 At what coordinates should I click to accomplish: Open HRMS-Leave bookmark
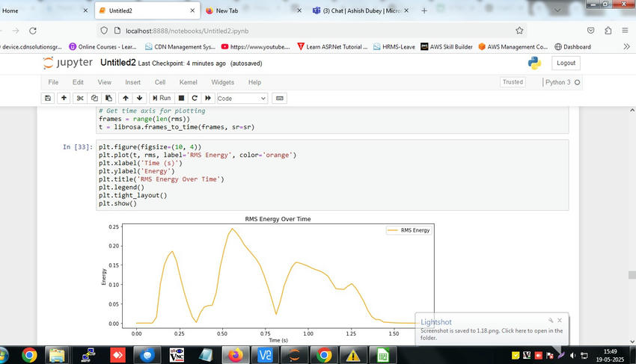pos(394,46)
